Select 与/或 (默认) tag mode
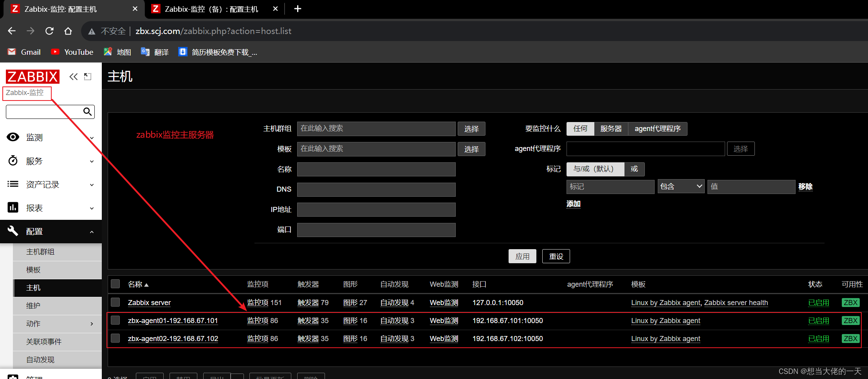Viewport: 868px width, 379px height. tap(595, 169)
